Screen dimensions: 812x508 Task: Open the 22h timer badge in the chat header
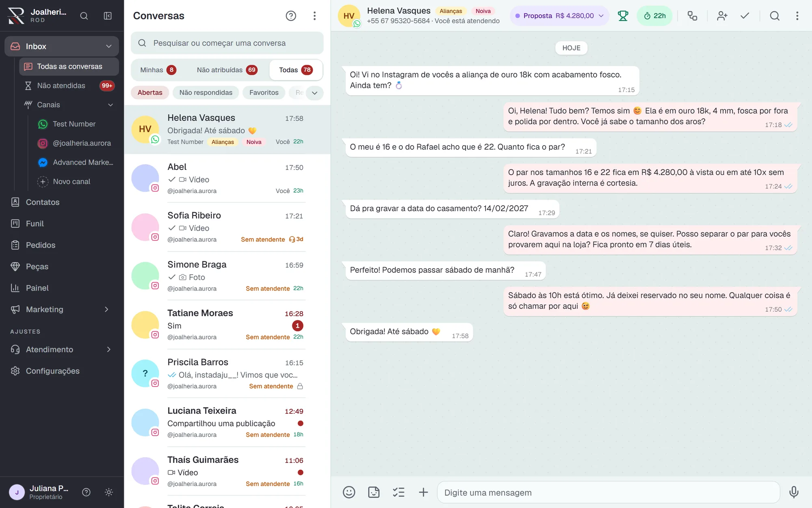[x=654, y=16]
